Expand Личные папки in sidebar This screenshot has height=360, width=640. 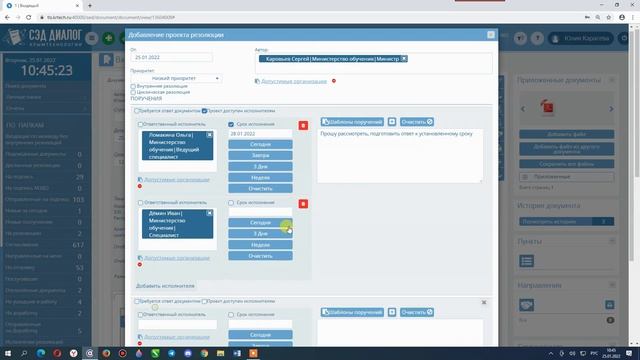(47, 97)
